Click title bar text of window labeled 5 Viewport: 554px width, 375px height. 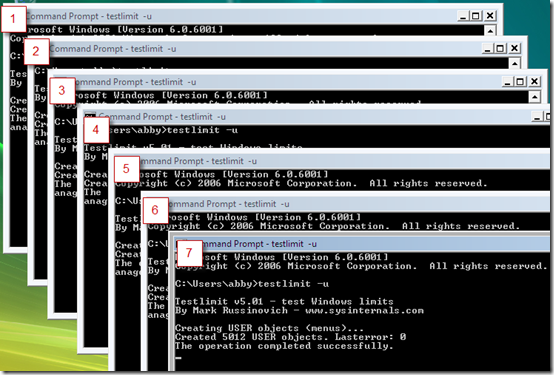coord(198,161)
